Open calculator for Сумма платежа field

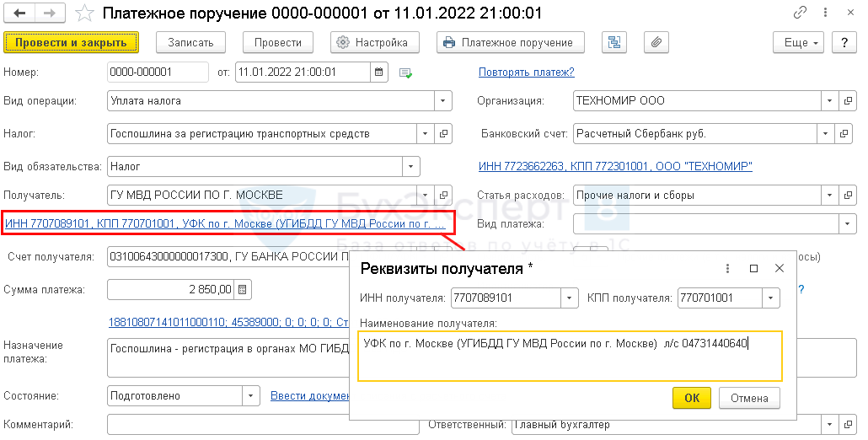click(x=243, y=290)
